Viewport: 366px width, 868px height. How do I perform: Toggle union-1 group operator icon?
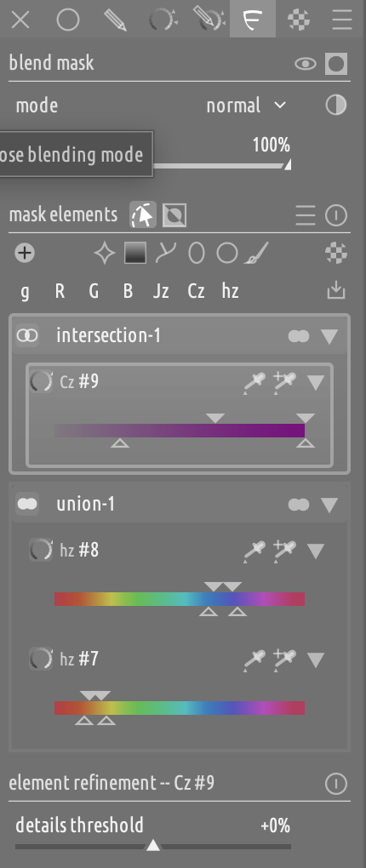[x=27, y=504]
